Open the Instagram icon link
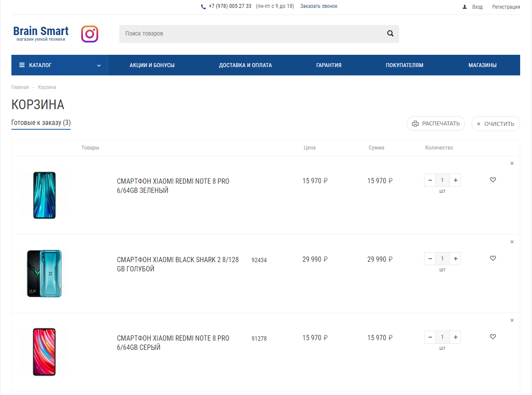This screenshot has height=395, width=532. pyautogui.click(x=89, y=34)
